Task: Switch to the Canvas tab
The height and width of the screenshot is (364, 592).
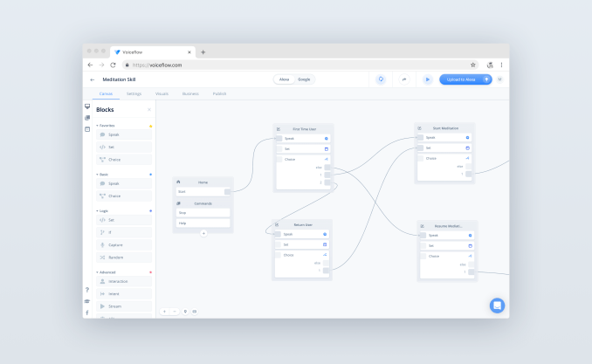Action: click(x=106, y=93)
